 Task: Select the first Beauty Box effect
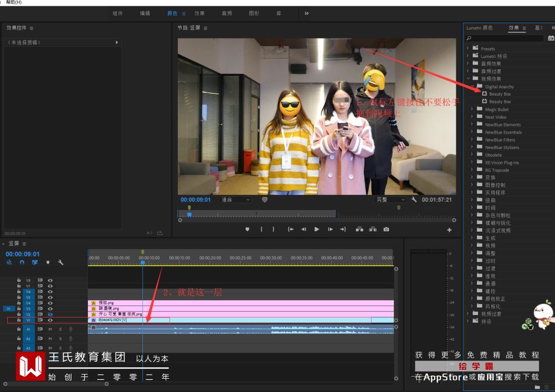[500, 94]
